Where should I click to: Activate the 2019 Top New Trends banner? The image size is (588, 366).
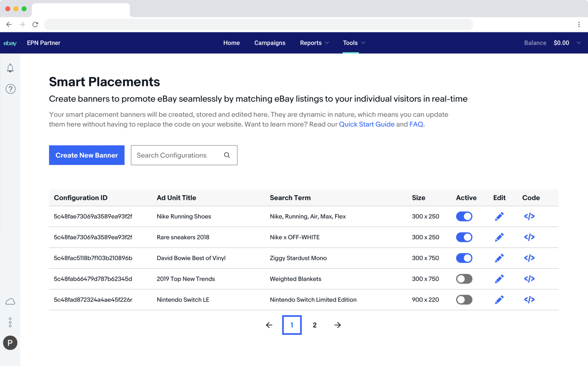point(464,279)
